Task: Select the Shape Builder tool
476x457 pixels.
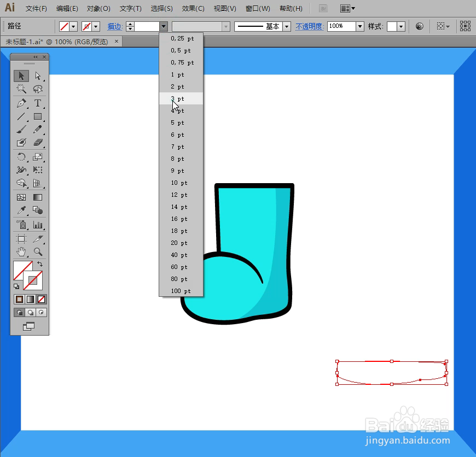Action: pos(21,183)
